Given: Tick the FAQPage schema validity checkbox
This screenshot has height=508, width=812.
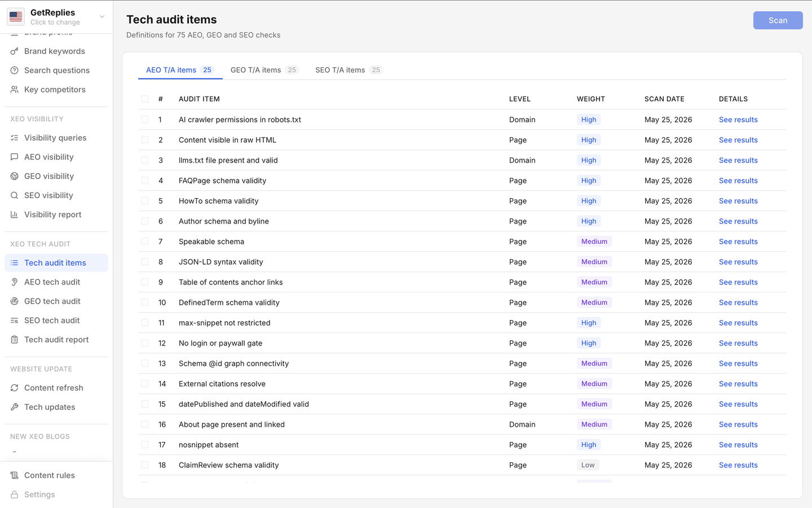Looking at the screenshot, I should coord(145,181).
